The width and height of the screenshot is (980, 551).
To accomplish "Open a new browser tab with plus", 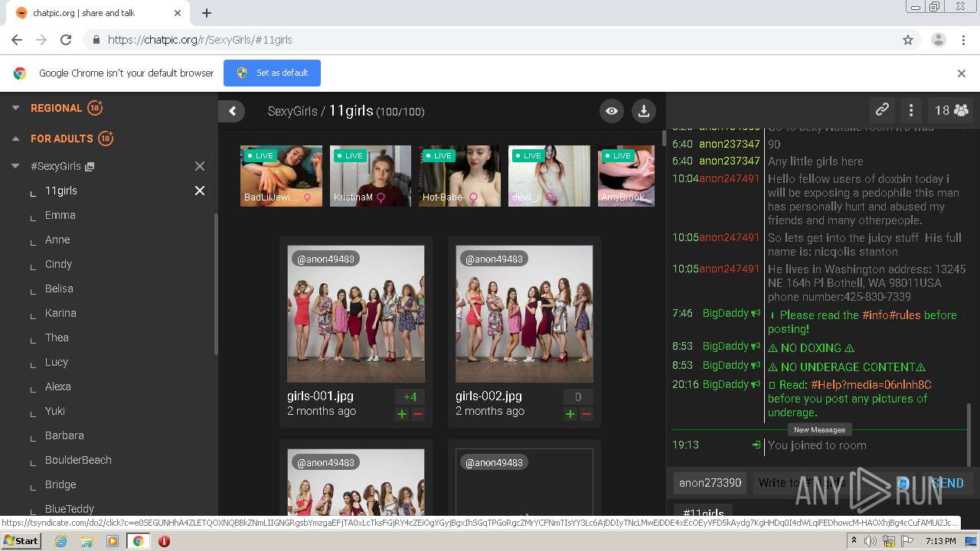I will pyautogui.click(x=207, y=13).
